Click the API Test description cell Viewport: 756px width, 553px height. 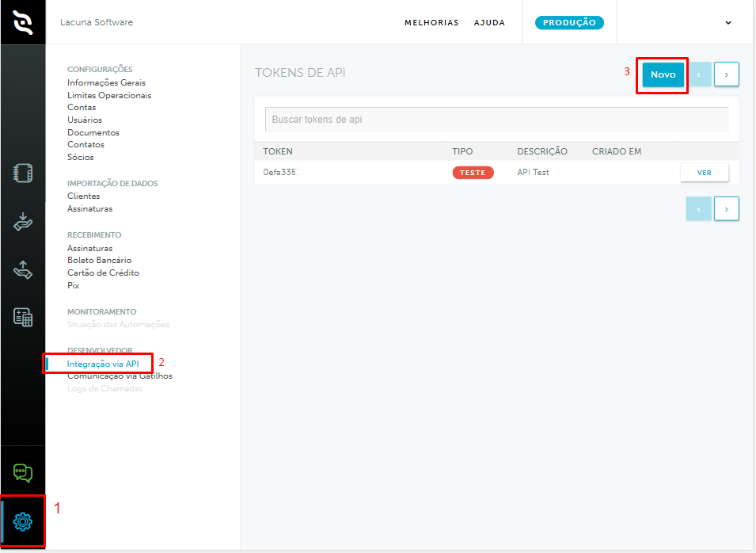click(533, 172)
